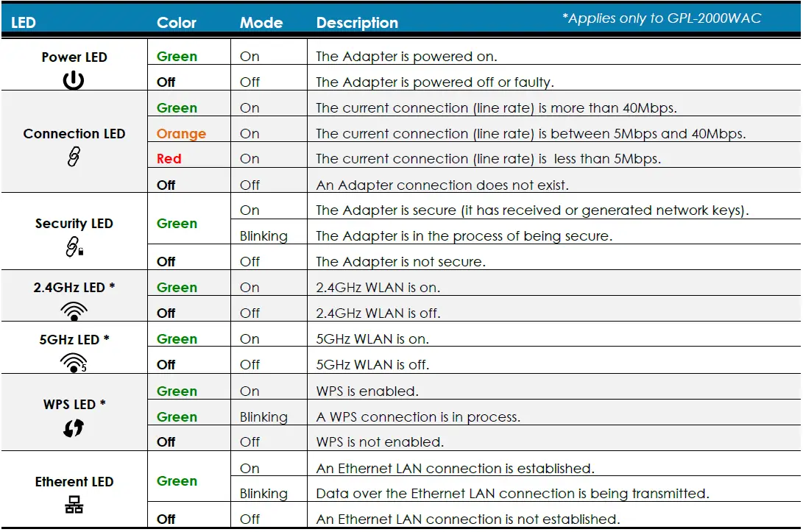Viewport: 803px width, 532px height.
Task: Click the 2.4GHz LED Wi-Fi icon
Action: [x=74, y=311]
